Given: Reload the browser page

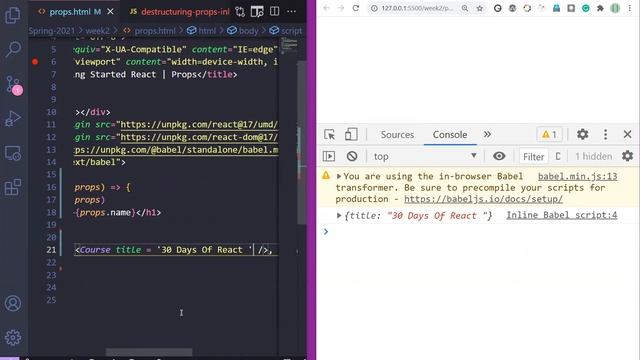Looking at the screenshot, I should coord(356,8).
